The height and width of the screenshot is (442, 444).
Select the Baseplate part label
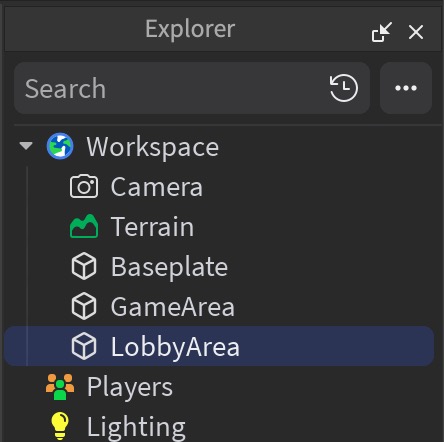tap(169, 268)
